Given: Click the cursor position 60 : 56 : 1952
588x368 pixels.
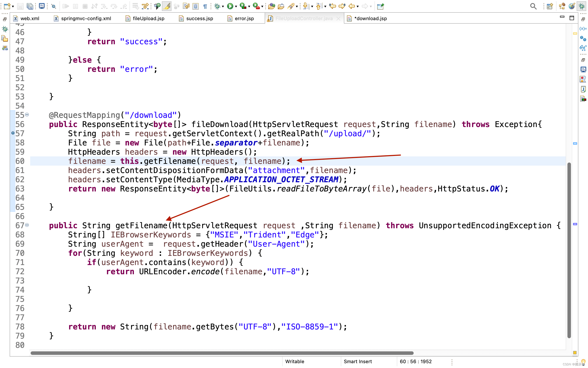Looking at the screenshot, I should pos(416,361).
